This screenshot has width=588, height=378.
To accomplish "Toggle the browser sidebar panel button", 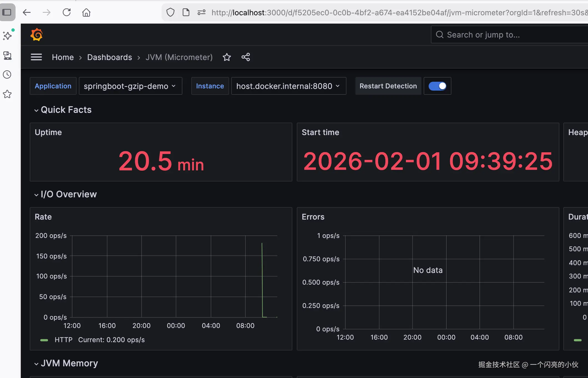I will coord(7,12).
